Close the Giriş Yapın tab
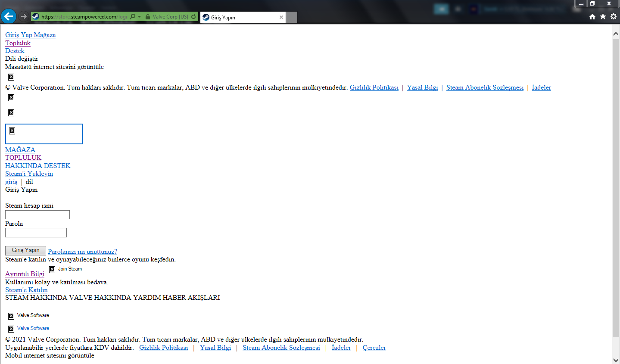 tap(281, 17)
